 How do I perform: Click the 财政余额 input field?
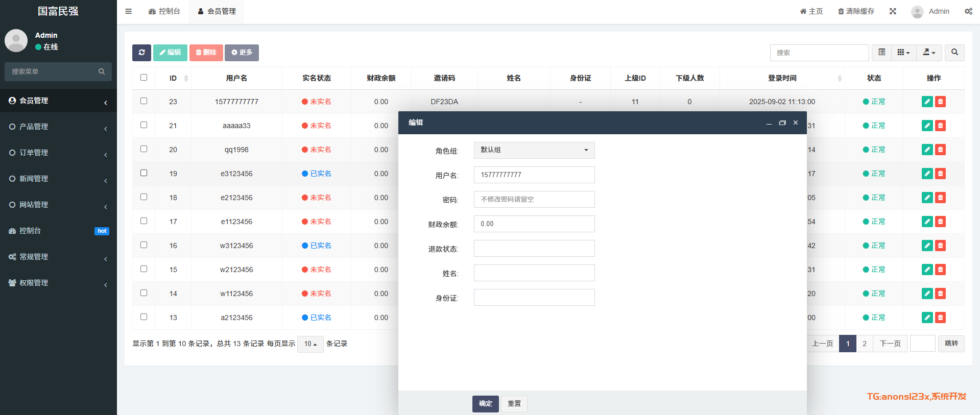[x=534, y=224]
